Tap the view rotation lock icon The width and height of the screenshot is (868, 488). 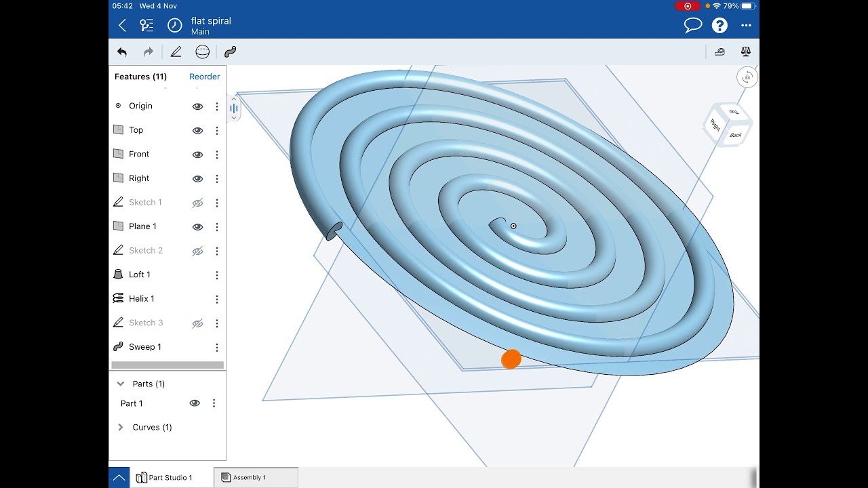pyautogui.click(x=747, y=77)
